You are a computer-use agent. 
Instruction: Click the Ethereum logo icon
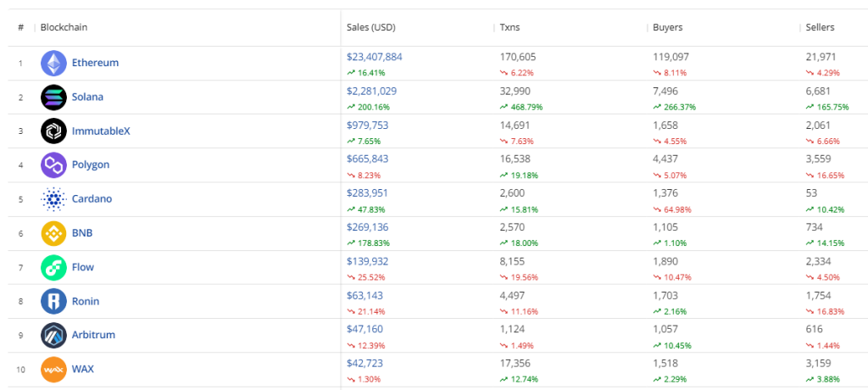(53, 64)
